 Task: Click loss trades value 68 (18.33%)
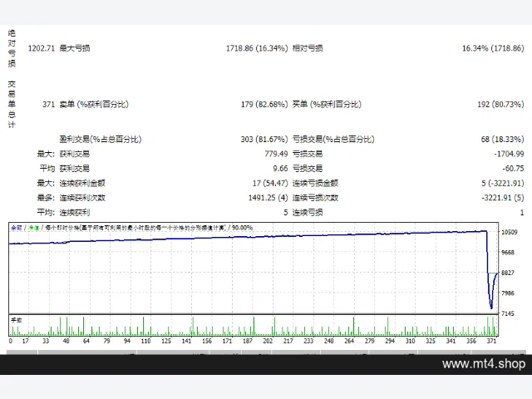click(502, 139)
